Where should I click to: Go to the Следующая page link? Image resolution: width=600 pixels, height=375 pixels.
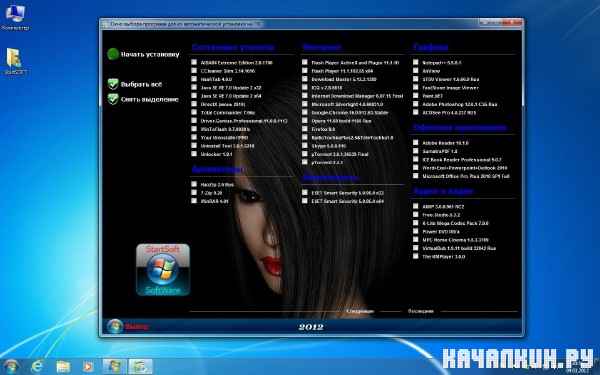click(x=360, y=311)
